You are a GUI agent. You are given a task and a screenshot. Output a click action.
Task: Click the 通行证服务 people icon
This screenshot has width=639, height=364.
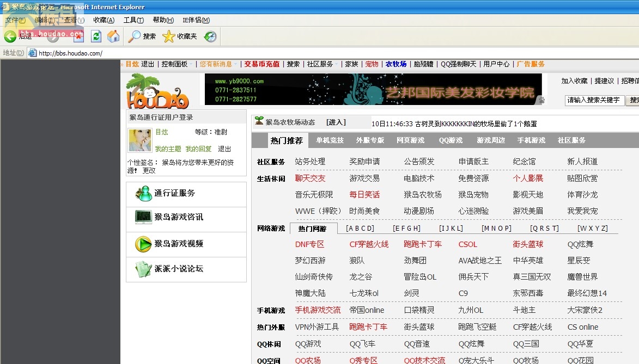click(143, 193)
